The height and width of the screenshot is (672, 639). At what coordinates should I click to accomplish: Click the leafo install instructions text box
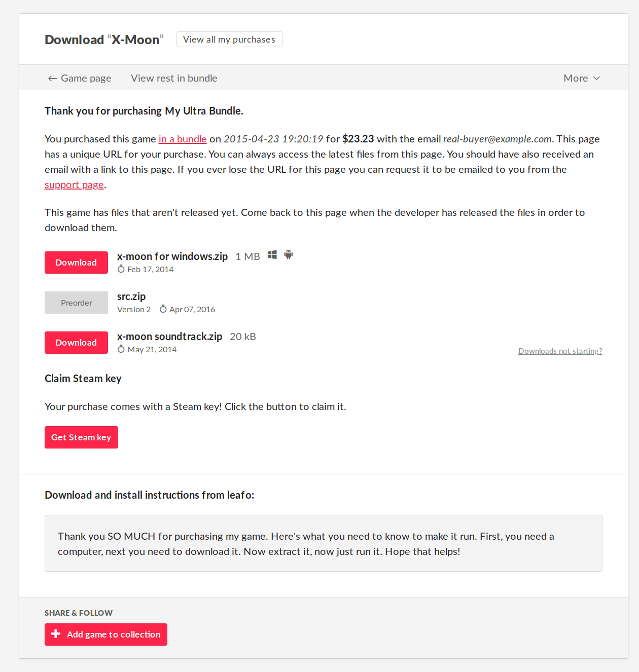[323, 543]
